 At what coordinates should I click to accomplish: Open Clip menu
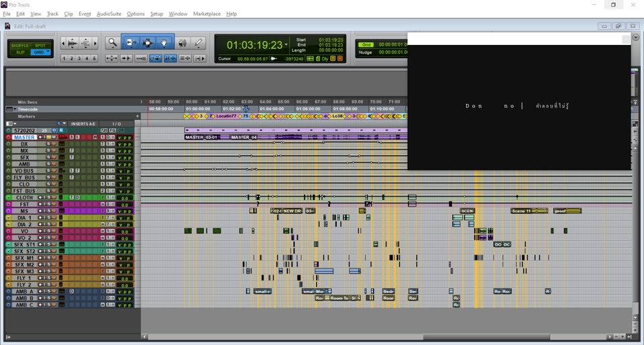[68, 13]
